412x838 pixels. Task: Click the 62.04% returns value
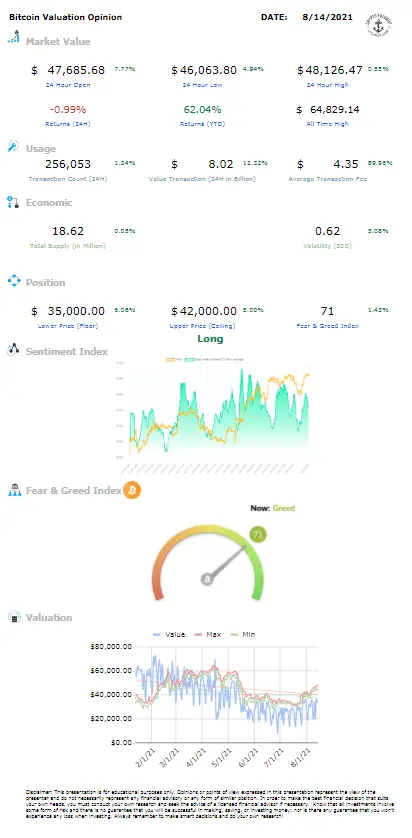click(x=202, y=110)
